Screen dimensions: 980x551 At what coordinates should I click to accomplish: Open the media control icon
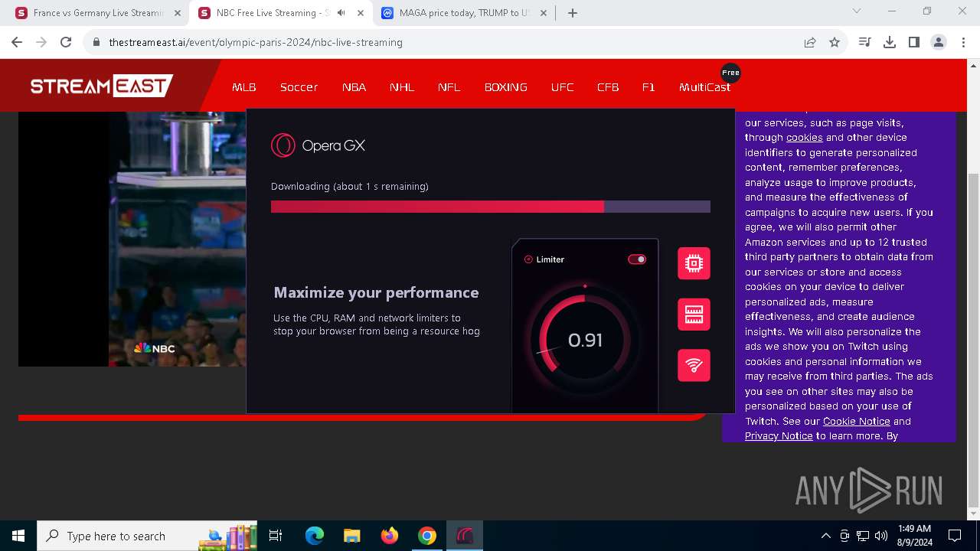(865, 42)
